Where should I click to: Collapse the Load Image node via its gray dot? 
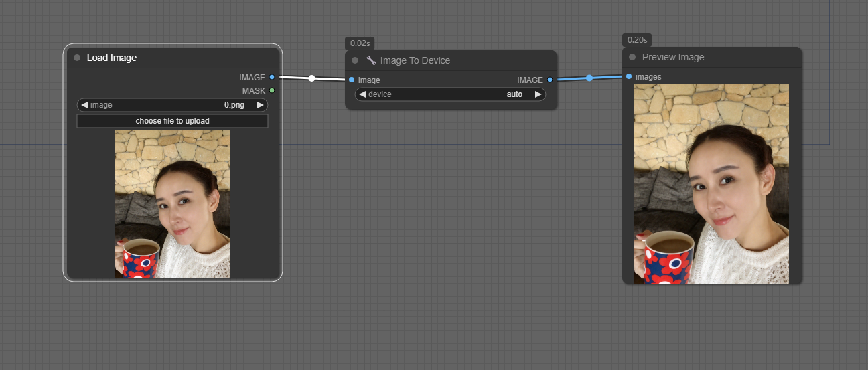coord(77,58)
